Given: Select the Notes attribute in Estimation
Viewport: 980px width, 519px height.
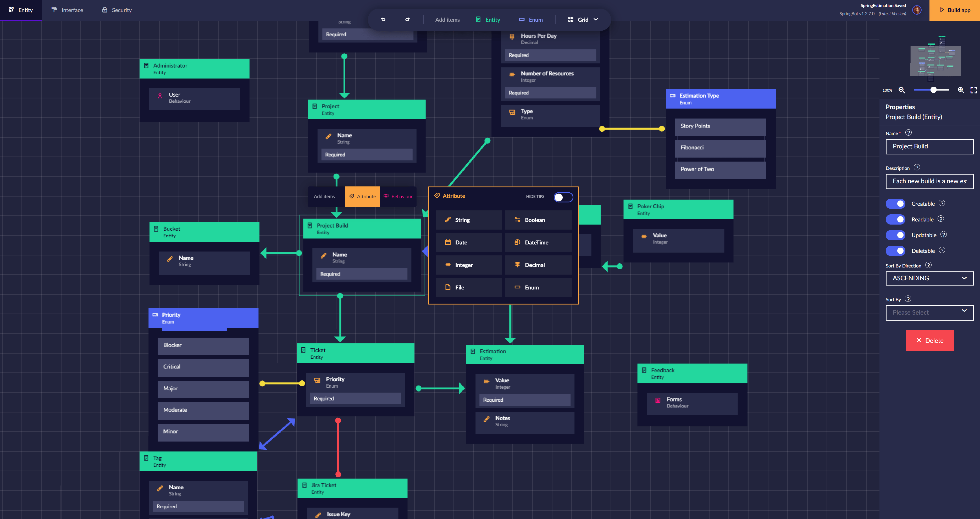Looking at the screenshot, I should click(x=525, y=422).
